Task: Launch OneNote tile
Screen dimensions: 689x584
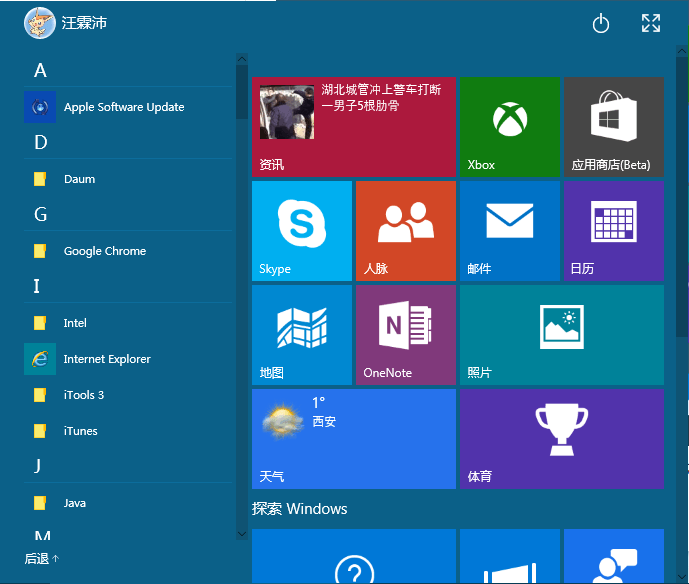Action: pos(405,334)
